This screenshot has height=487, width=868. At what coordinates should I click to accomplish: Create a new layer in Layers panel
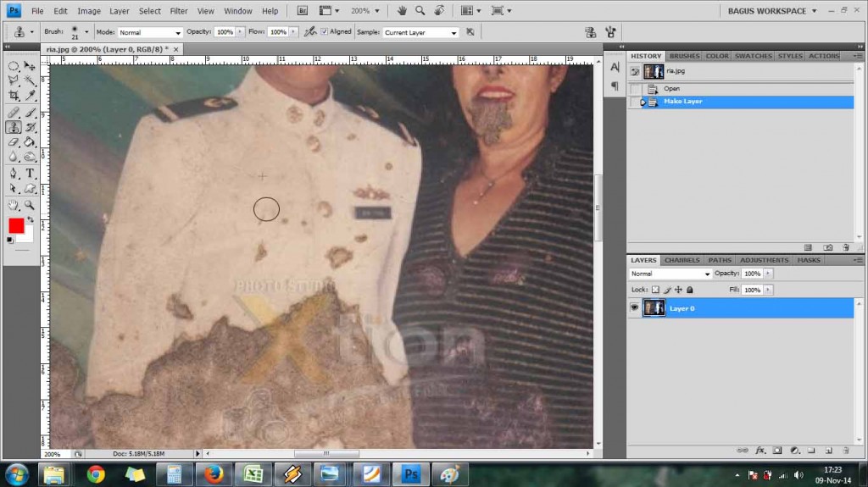pos(829,451)
